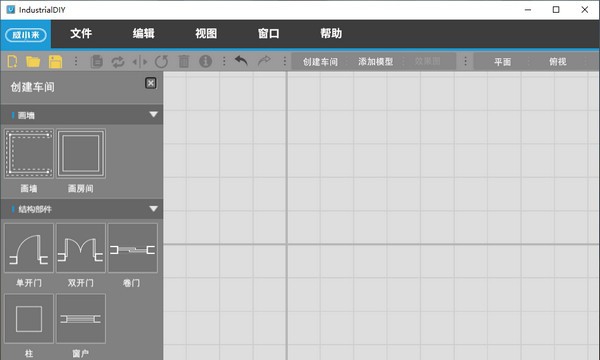Click the new file icon in toolbar
The height and width of the screenshot is (360, 600).
12,62
